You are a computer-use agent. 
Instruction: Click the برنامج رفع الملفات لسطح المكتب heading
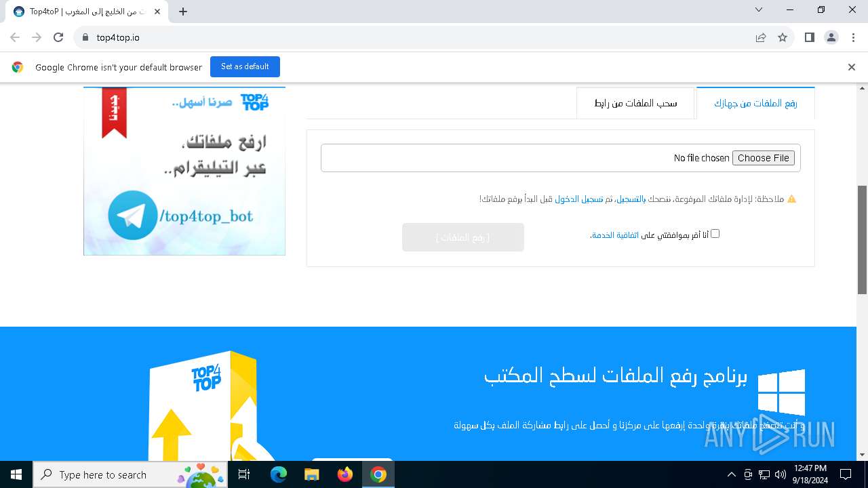[x=616, y=376]
